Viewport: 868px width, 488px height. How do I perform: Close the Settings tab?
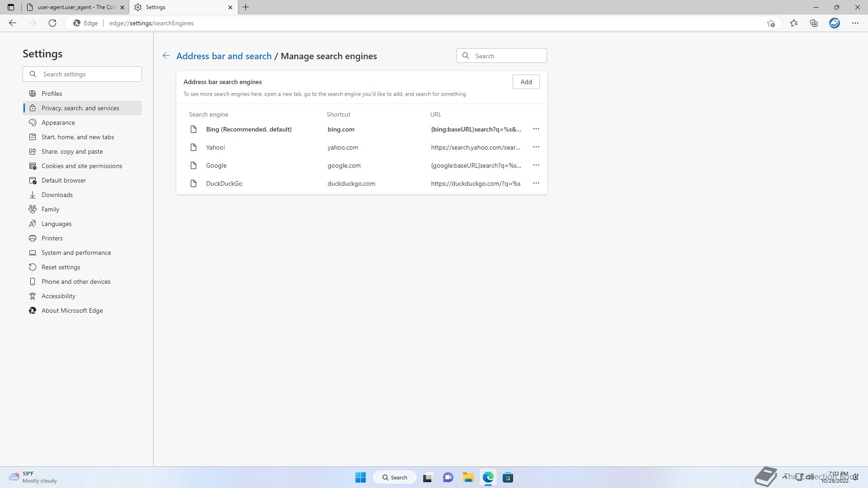click(230, 7)
